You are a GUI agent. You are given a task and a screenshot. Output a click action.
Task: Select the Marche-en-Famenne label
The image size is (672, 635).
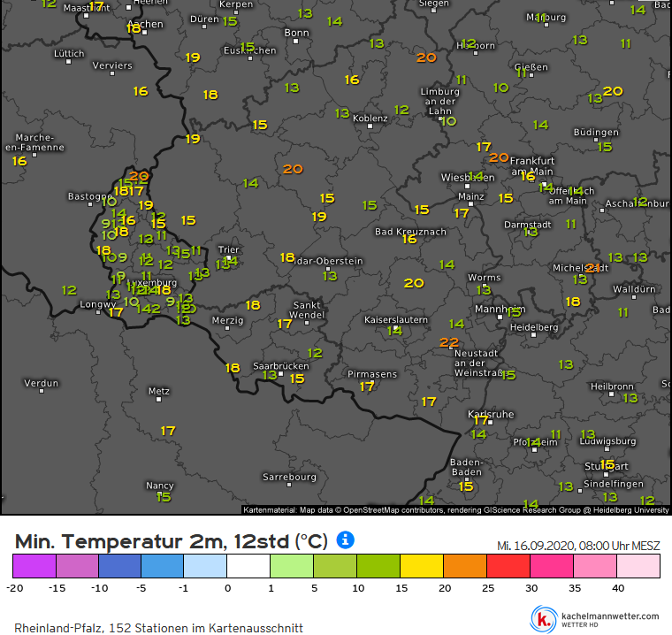pos(34,142)
